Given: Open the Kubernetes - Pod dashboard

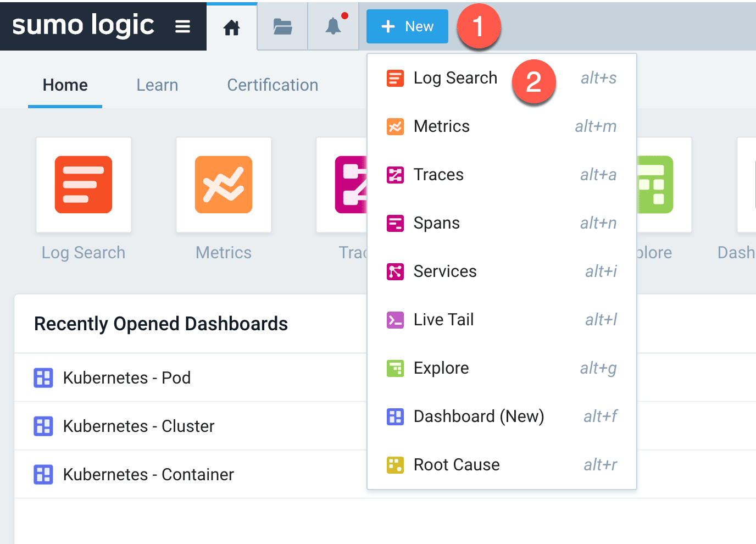Looking at the screenshot, I should click(x=127, y=378).
